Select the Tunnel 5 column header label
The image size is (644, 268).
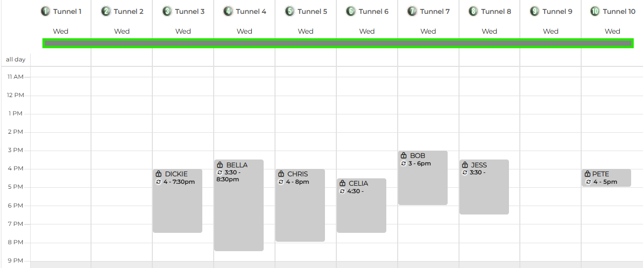(312, 11)
